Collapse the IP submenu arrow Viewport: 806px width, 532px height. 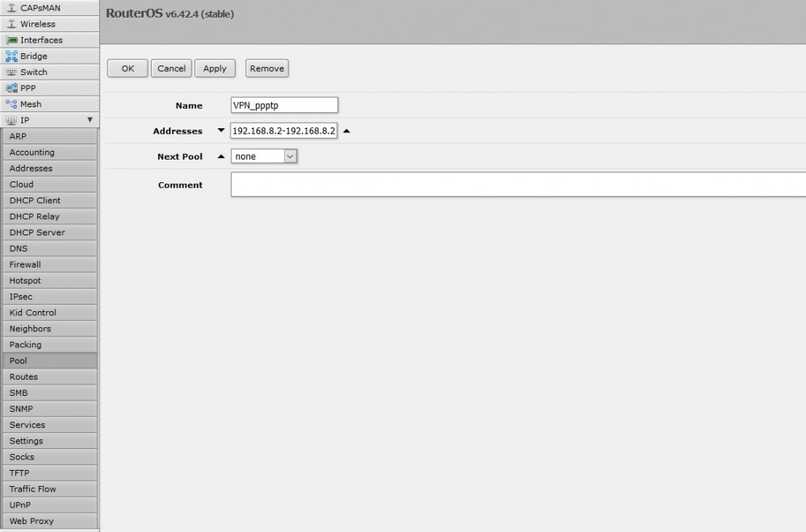coord(90,120)
